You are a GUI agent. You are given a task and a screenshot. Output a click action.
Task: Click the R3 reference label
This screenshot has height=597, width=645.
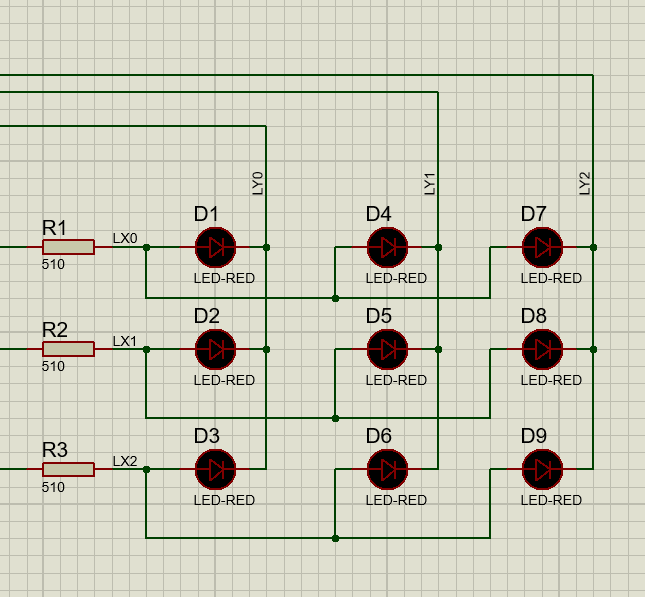point(55,450)
